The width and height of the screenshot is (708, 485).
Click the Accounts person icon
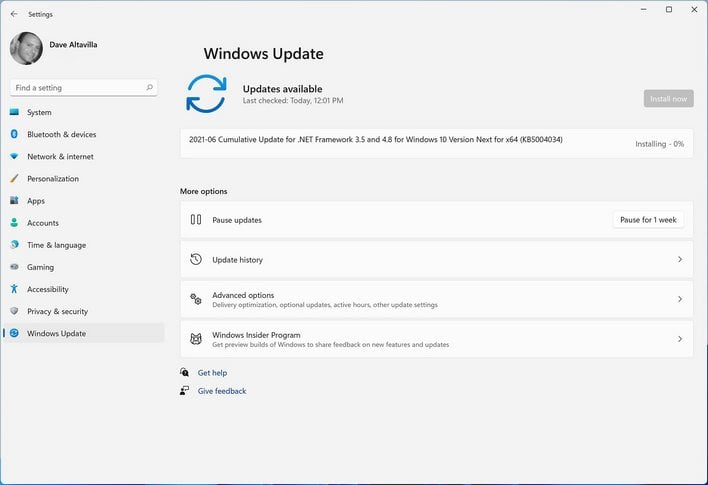14,223
